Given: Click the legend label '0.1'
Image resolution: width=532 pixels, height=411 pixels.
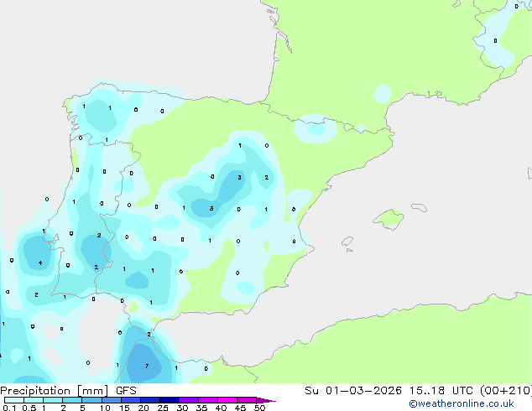Looking at the screenshot, I should coord(9,408).
